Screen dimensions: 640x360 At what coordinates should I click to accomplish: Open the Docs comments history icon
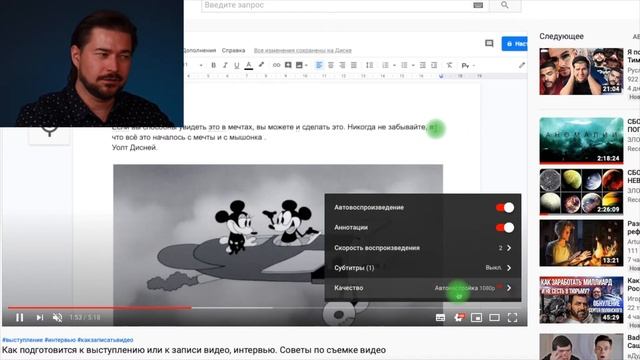coord(489,43)
